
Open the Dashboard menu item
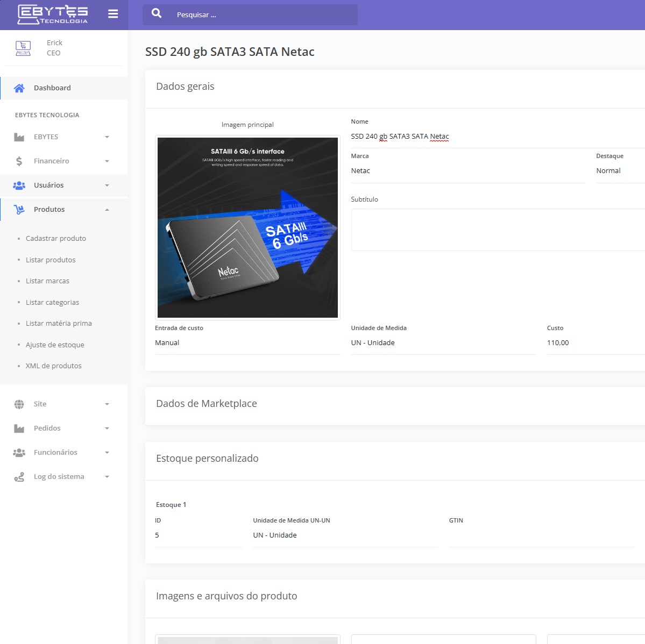(x=64, y=88)
